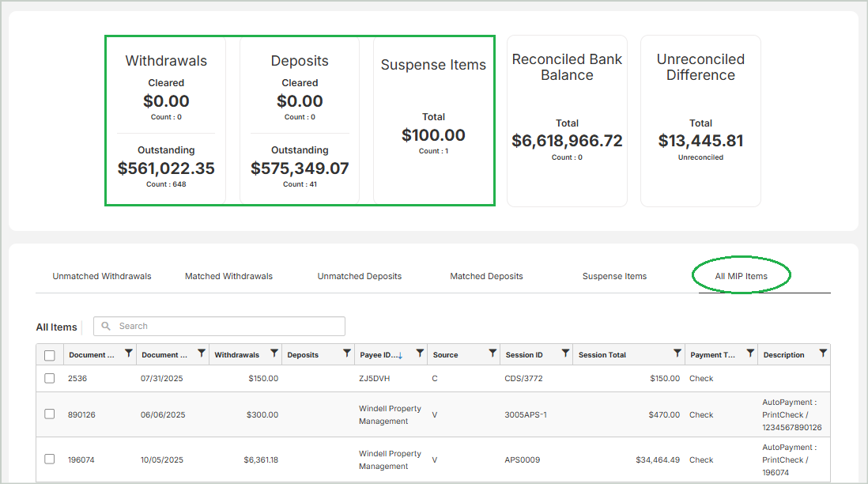Click the search magnifier icon
The width and height of the screenshot is (868, 484).
tap(106, 326)
